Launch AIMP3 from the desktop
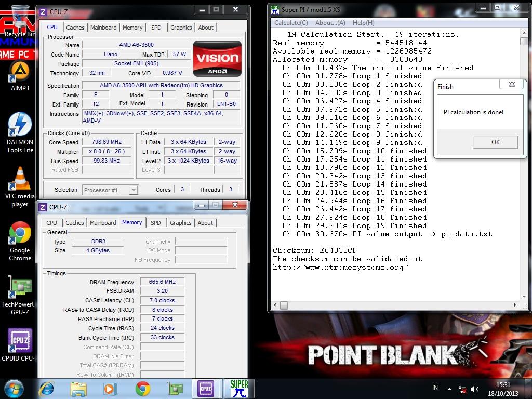 coord(20,76)
